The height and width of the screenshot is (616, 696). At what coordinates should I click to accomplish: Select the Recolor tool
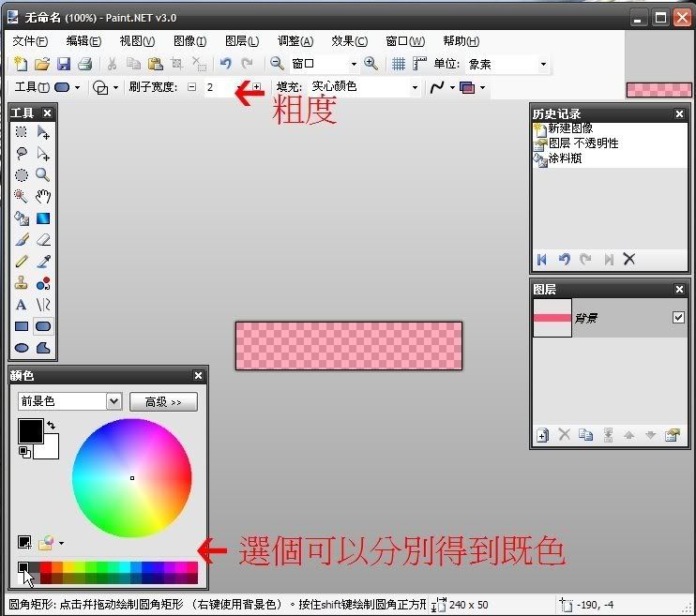[43, 283]
